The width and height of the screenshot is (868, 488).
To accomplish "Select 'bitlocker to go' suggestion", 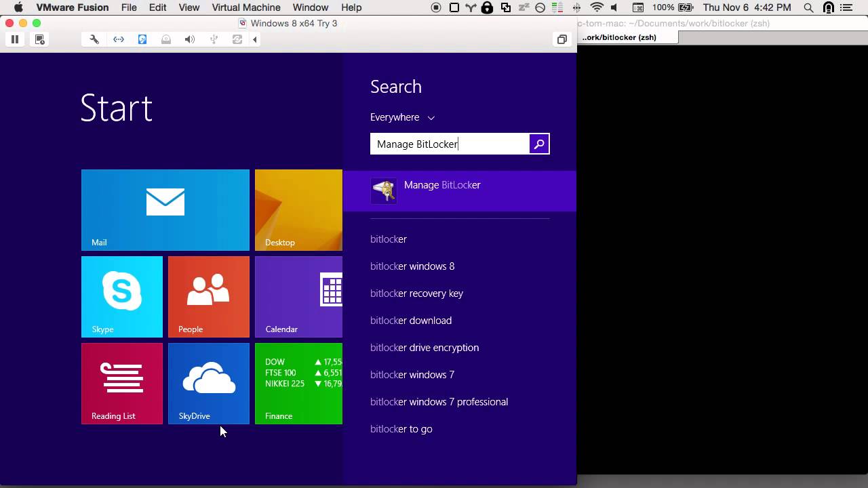I will pos(401,429).
